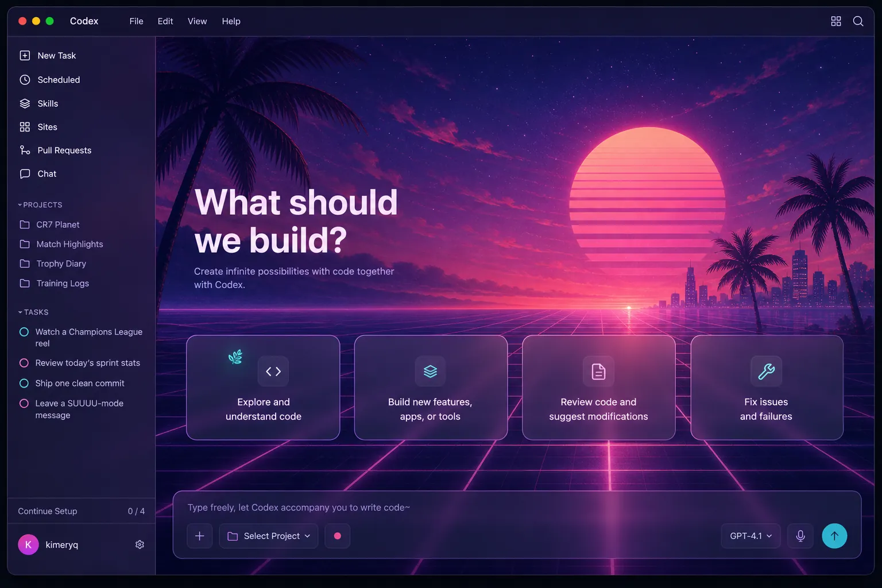The height and width of the screenshot is (588, 882).
Task: Complete the Leave a SUUUU-mode message task
Action: coord(24,403)
